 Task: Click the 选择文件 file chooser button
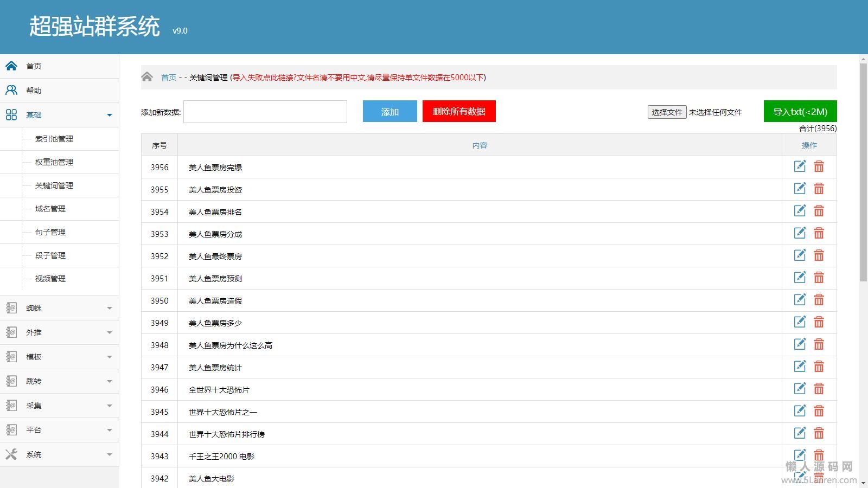[x=667, y=112]
